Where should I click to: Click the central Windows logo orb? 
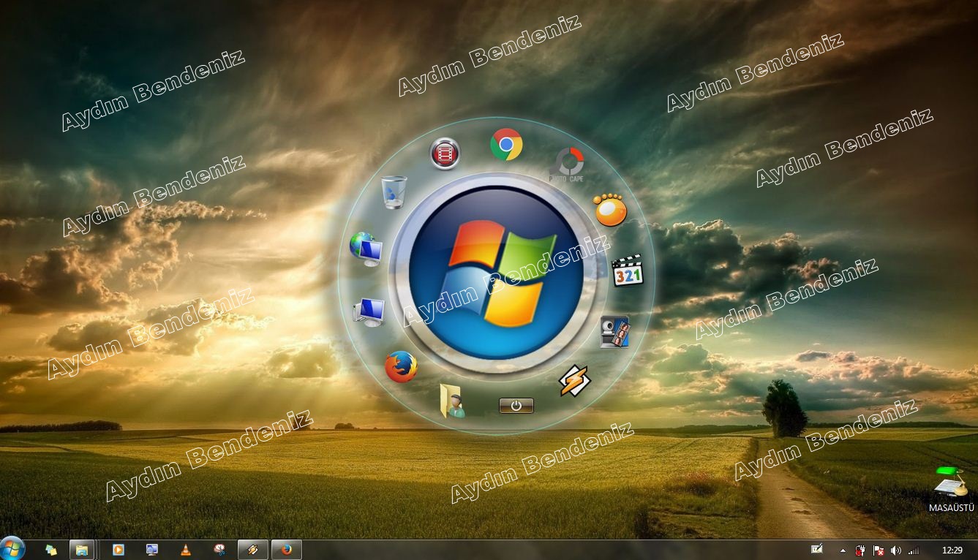[x=496, y=273]
